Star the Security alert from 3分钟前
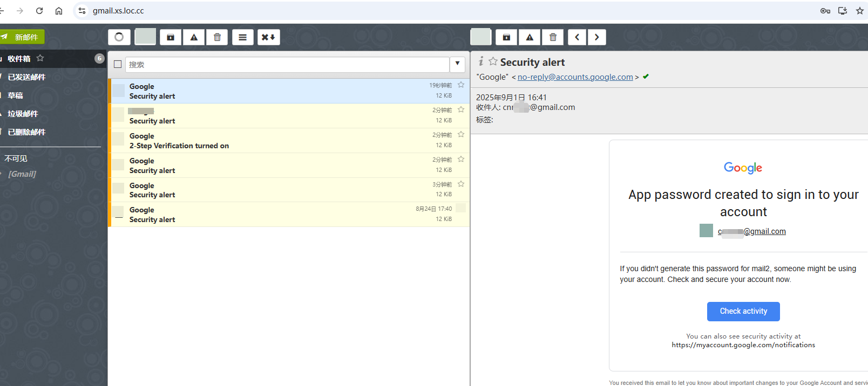This screenshot has height=386, width=868. coord(461,184)
